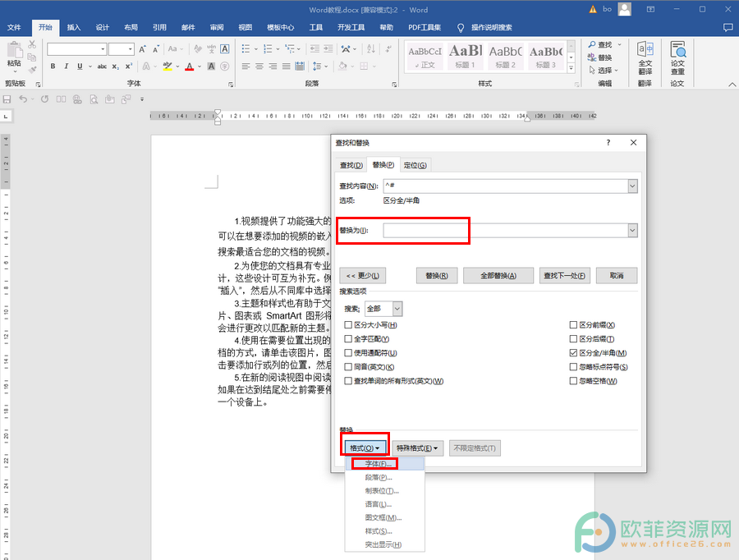Choose Paragraph from the Format menu
739x560 pixels.
pyautogui.click(x=384, y=478)
